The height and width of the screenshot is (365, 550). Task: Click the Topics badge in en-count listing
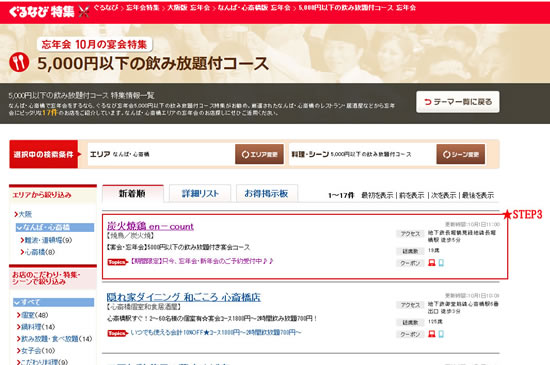pos(118,262)
